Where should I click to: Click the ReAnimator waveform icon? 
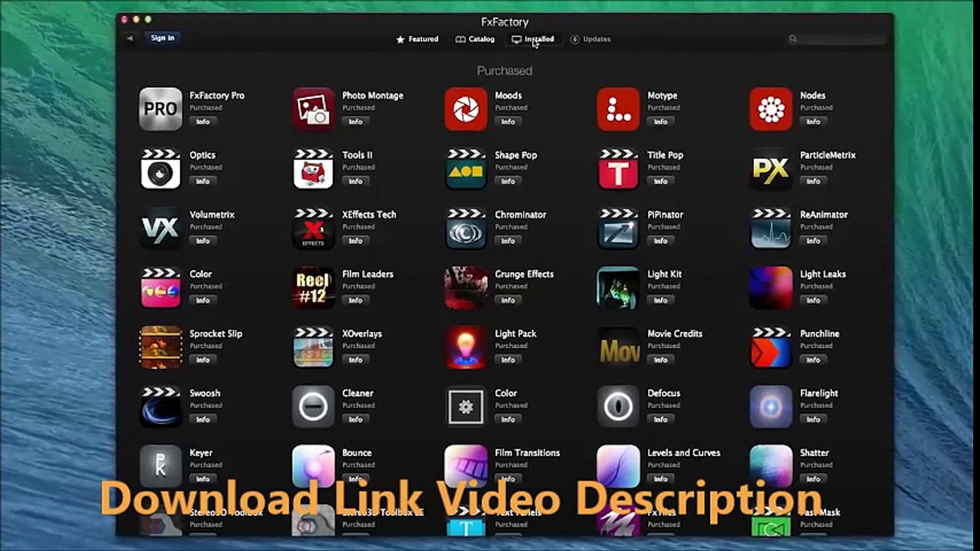(771, 228)
